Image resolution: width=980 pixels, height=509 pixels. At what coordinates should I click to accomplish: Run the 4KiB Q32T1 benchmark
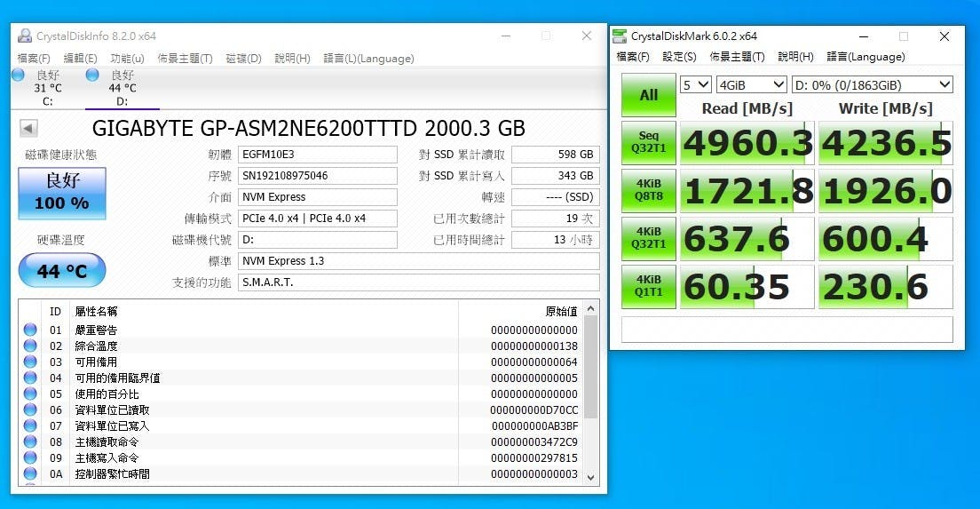coord(649,239)
